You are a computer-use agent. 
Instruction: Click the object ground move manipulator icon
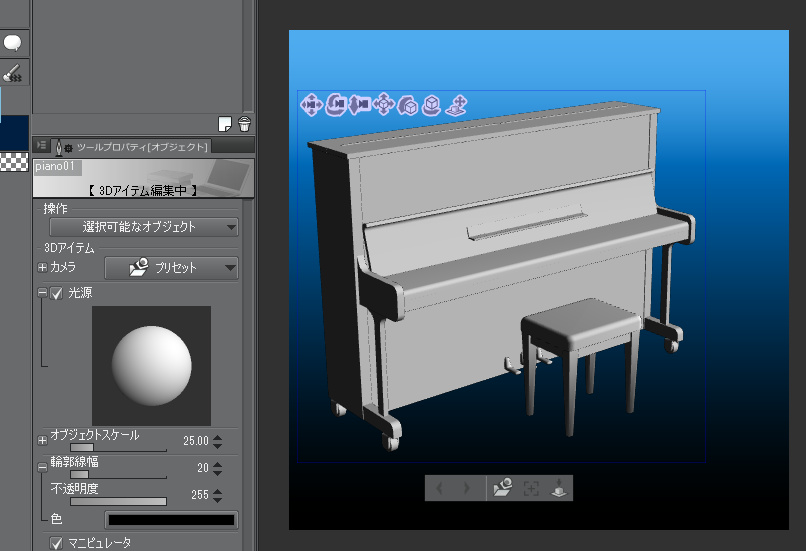(456, 105)
